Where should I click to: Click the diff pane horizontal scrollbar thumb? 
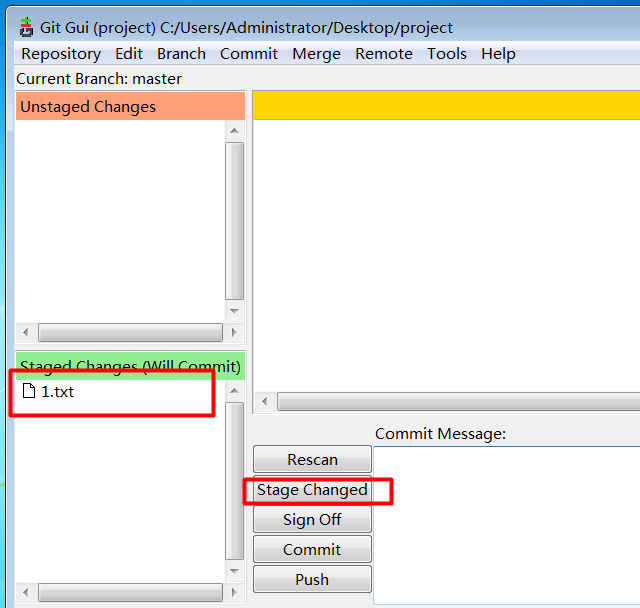click(x=459, y=402)
